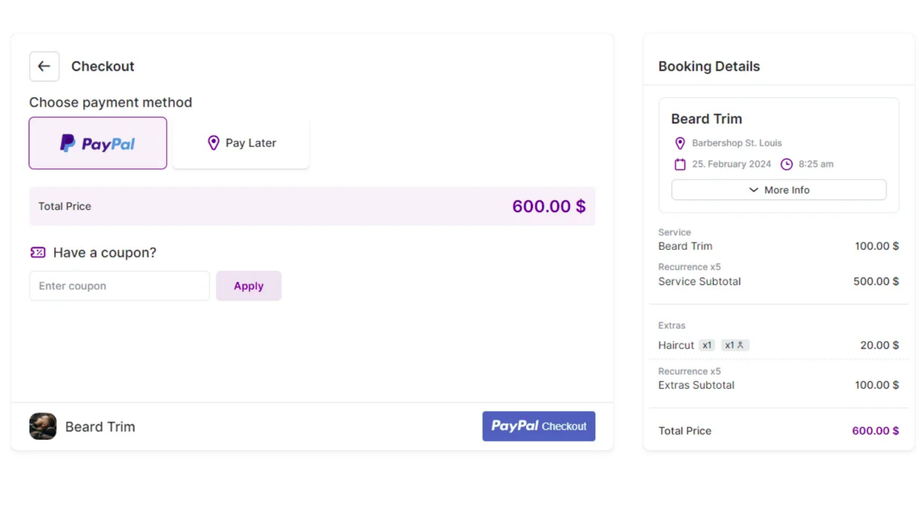Click the Beard Trim title in booking card

[706, 119]
